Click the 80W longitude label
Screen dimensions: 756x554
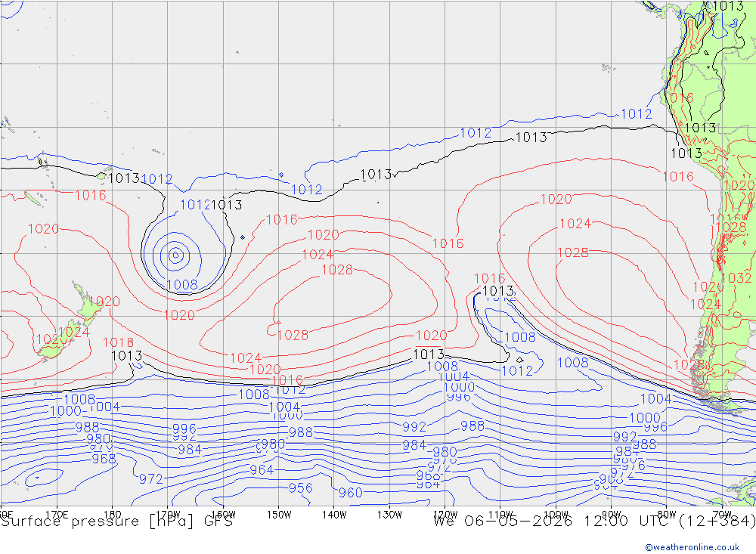pos(666,515)
